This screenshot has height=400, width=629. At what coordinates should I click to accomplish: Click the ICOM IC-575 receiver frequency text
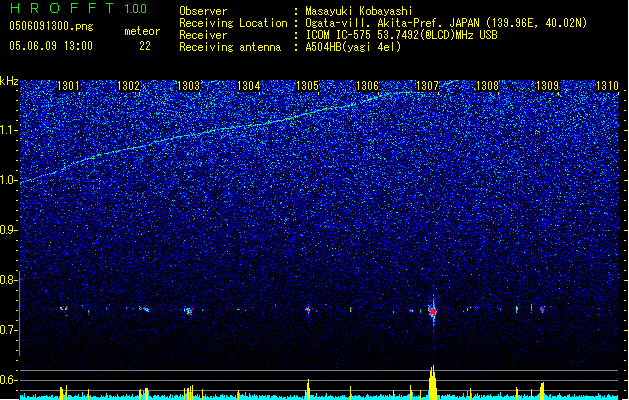pyautogui.click(x=401, y=35)
